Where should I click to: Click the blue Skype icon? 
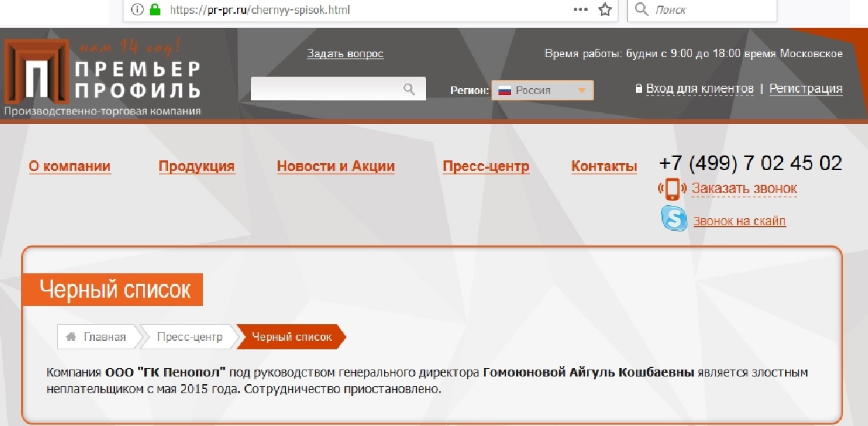click(x=673, y=220)
